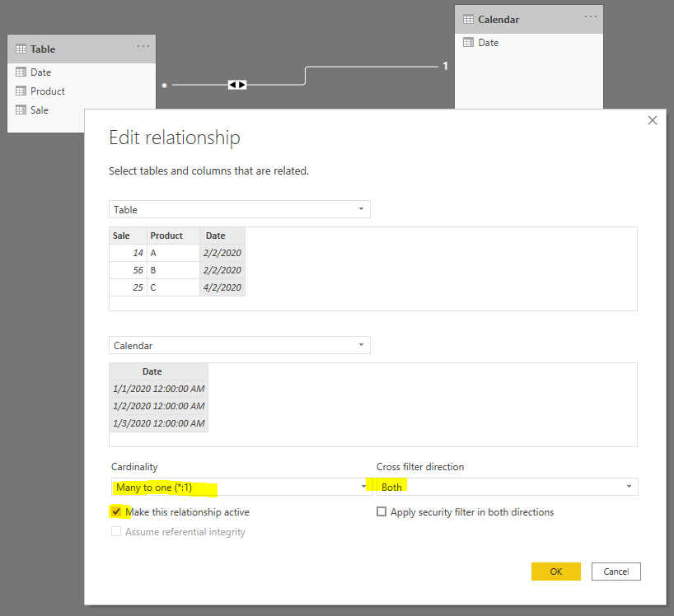Screen dimensions: 674x616
Task: Open the second table dropdown showing 'Calendar'
Action: pos(240,345)
